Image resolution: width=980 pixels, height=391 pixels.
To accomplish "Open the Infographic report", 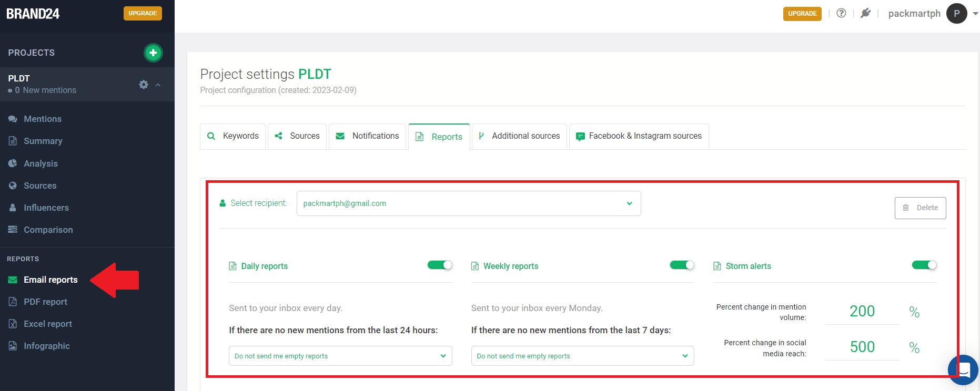I will coord(47,346).
